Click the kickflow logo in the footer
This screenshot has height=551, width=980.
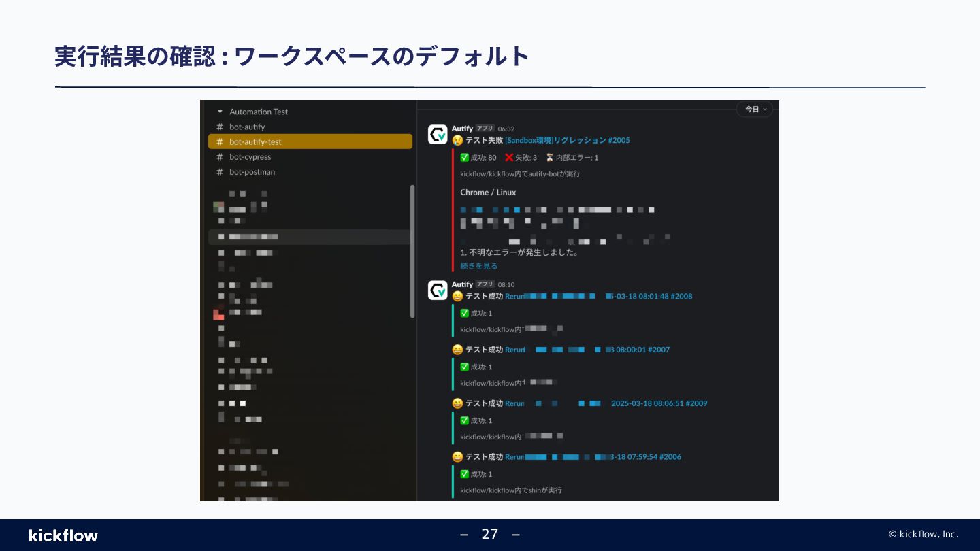click(x=63, y=535)
